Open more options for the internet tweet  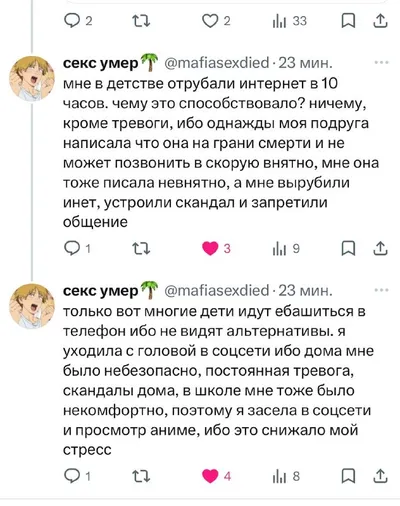pos(382,62)
